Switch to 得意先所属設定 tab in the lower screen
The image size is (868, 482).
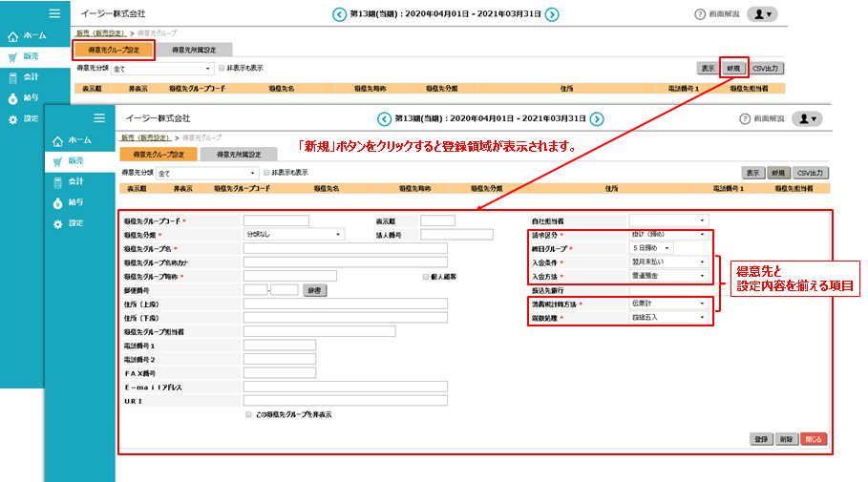pos(238,154)
